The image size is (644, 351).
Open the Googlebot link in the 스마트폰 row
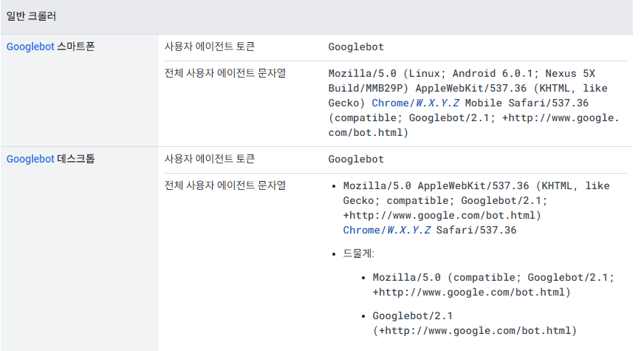click(30, 47)
